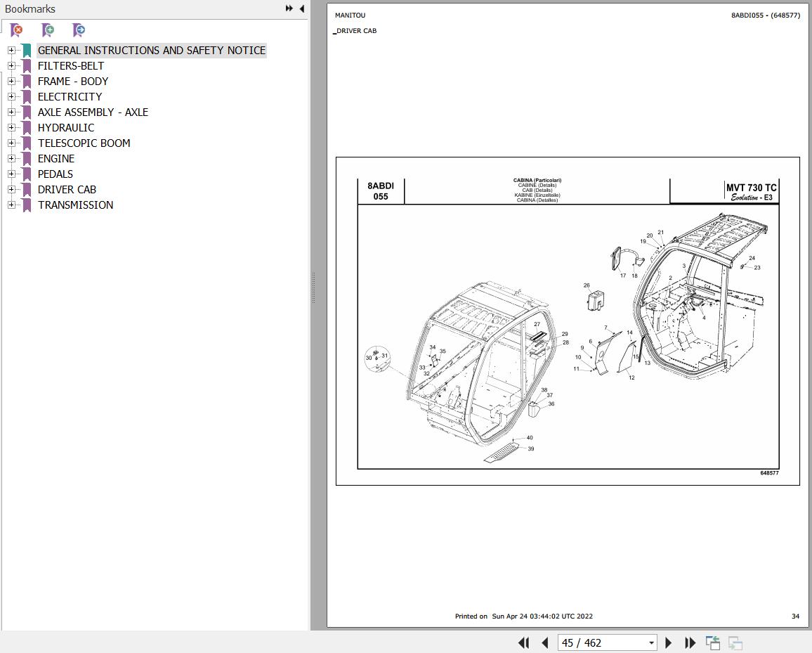Click the double-arrow panel options button
This screenshot has height=653, width=812.
[x=289, y=8]
